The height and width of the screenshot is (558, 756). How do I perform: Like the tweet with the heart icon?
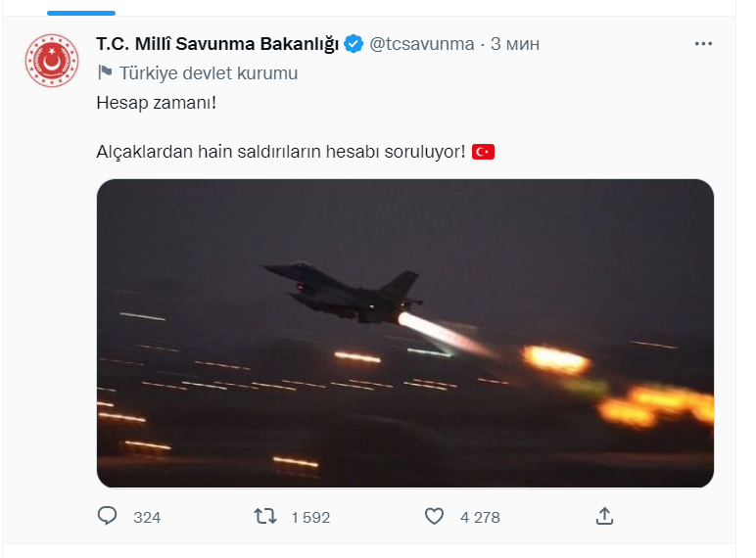pyautogui.click(x=436, y=516)
